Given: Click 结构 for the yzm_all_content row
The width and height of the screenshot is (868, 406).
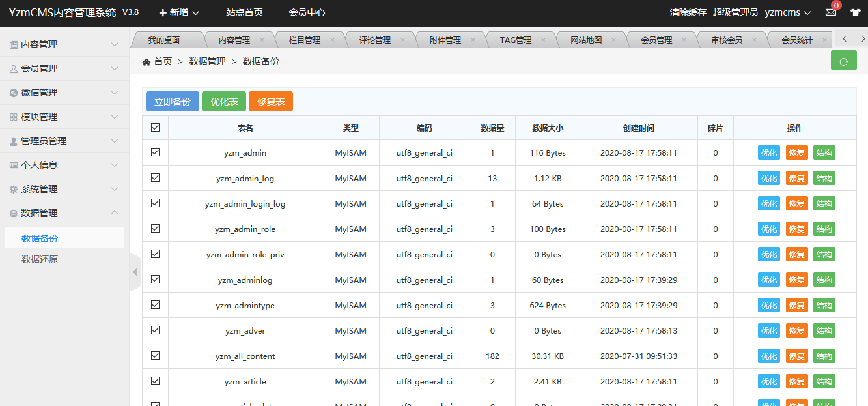Looking at the screenshot, I should [x=824, y=356].
